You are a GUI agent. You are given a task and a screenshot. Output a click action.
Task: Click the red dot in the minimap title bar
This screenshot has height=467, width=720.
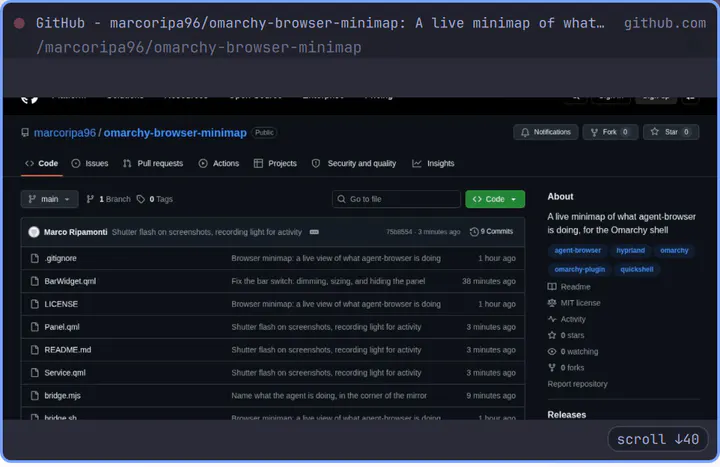[x=19, y=23]
